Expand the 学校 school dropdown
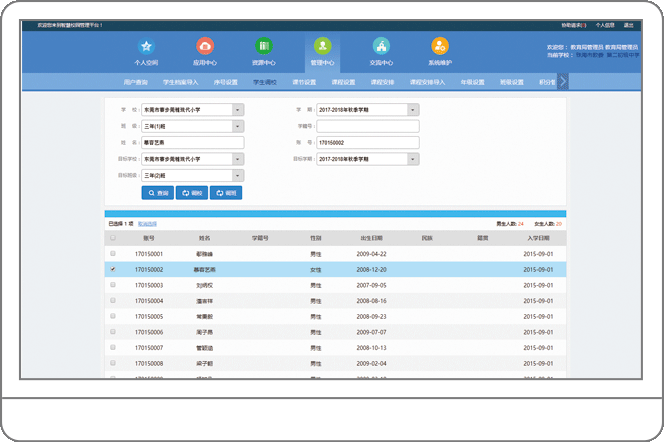Image resolution: width=664 pixels, height=443 pixels. (x=238, y=110)
